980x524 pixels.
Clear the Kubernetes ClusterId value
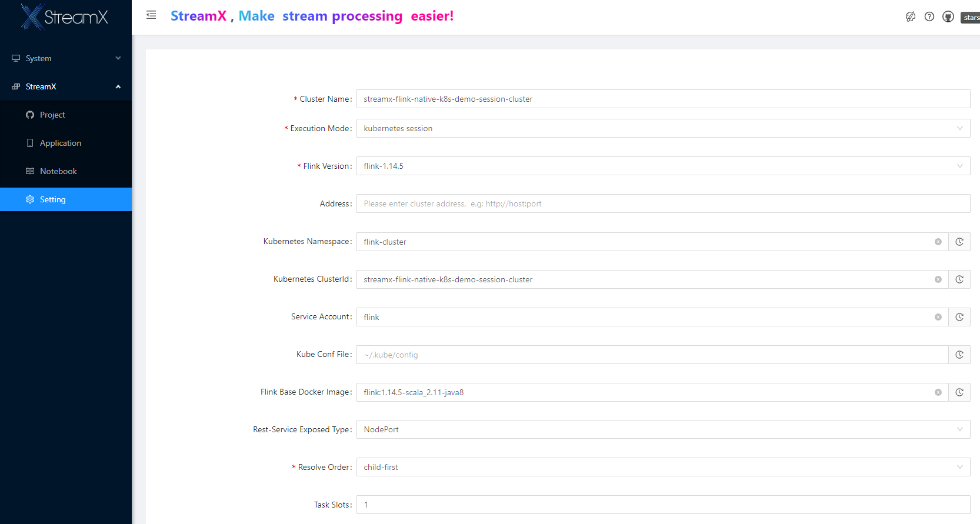click(938, 279)
